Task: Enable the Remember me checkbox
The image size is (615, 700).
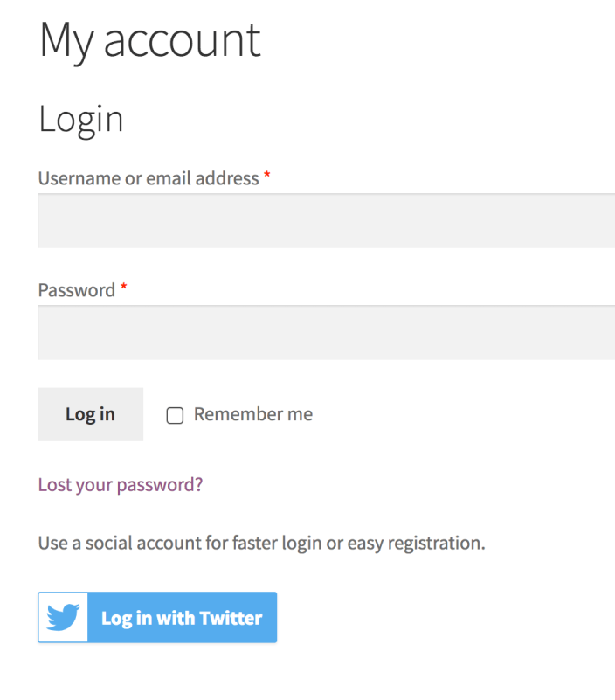Action: [175, 415]
